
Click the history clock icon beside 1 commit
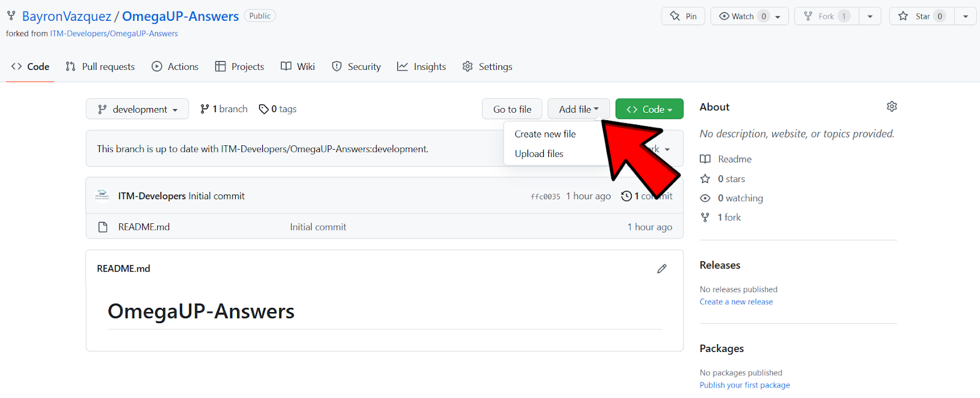tap(627, 196)
